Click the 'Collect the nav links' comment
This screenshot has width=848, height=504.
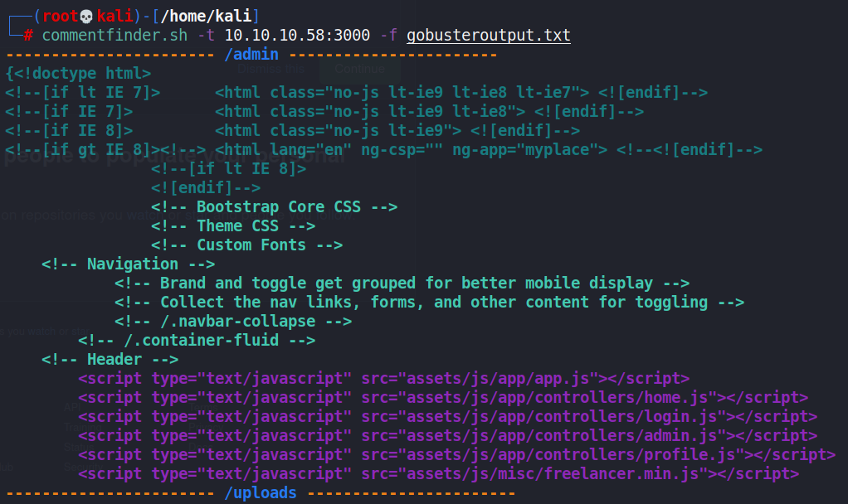(430, 303)
